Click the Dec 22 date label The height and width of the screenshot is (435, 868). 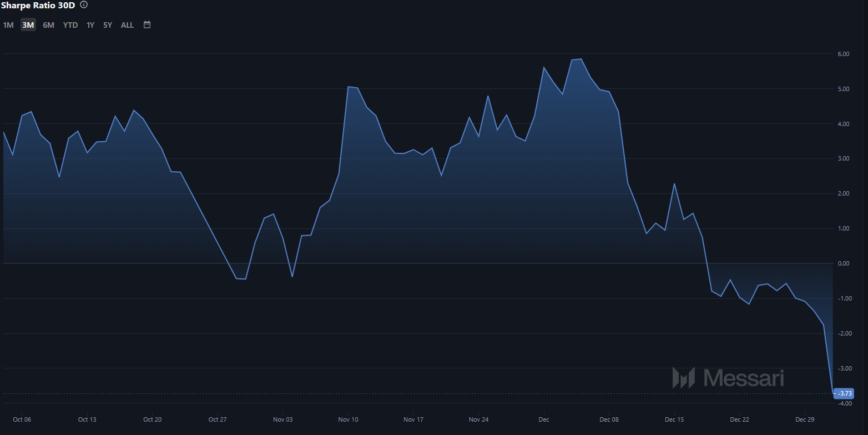coord(739,419)
